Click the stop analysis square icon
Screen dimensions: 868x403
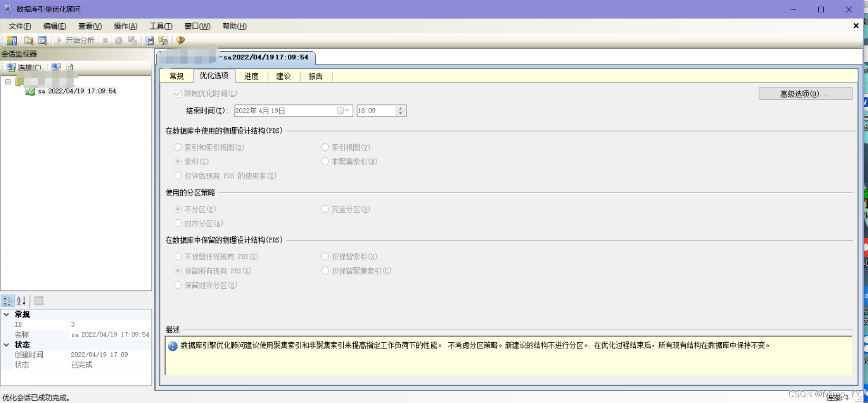105,40
